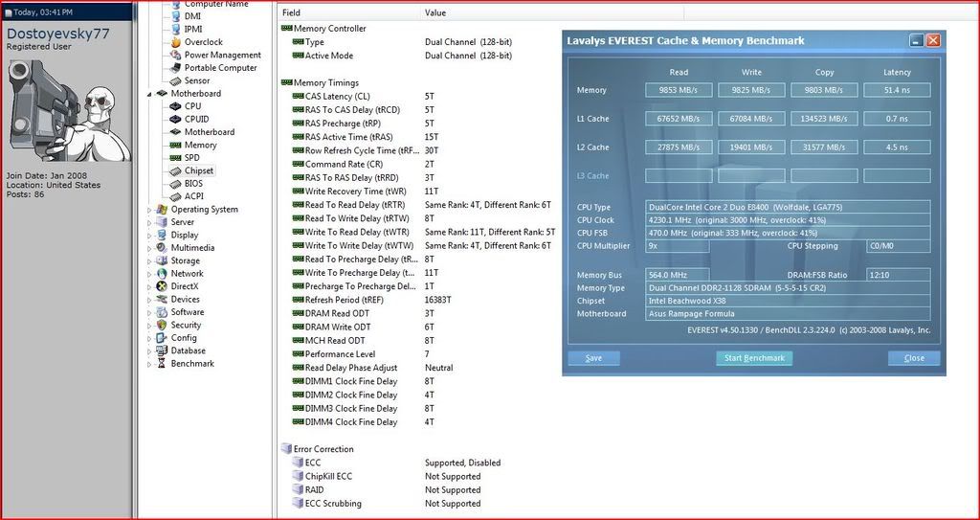Click the Memory Latency 51.4 ns field

pos(897,90)
